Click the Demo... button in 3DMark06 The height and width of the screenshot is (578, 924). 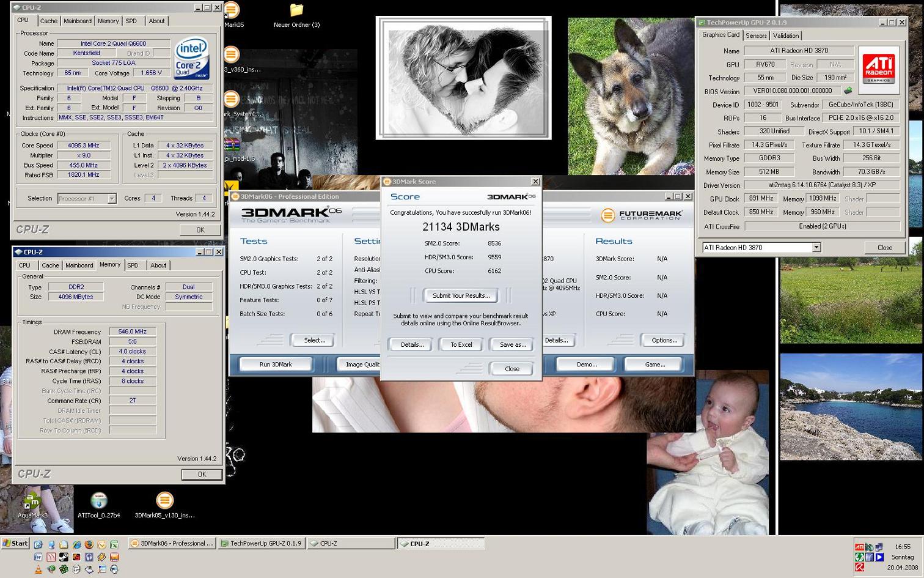(x=586, y=364)
